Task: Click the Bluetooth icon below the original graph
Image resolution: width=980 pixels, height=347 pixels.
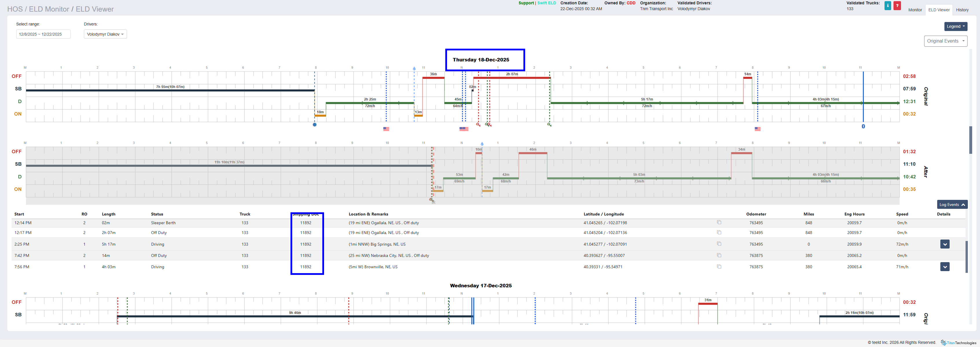Action: click(x=863, y=127)
